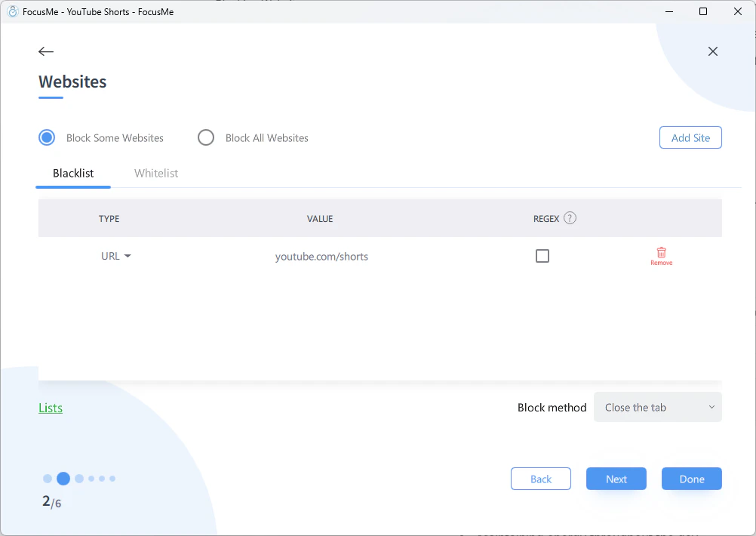Switch to the Blacklist tab
Image resolution: width=756 pixels, height=536 pixels.
click(73, 173)
